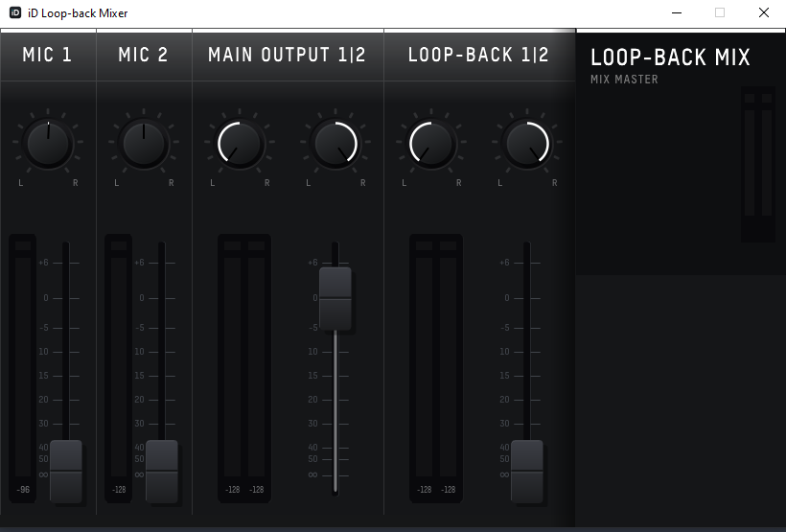Click the MIX MASTER label
This screenshot has width=786, height=532.
click(x=624, y=80)
